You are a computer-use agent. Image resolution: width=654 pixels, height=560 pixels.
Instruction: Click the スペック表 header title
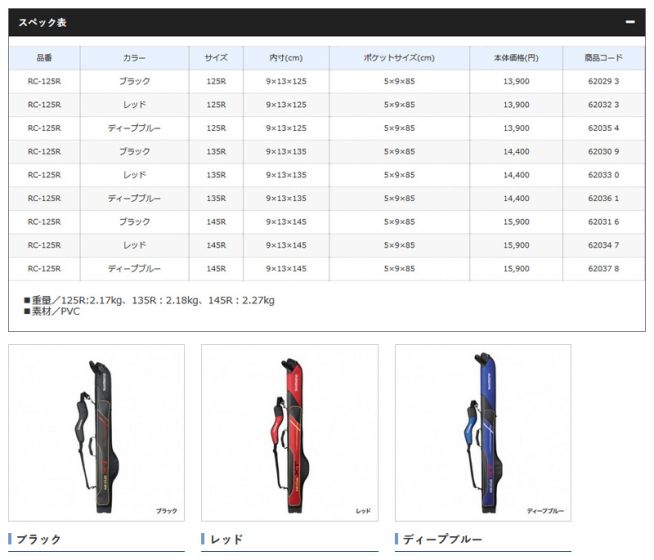click(x=42, y=23)
